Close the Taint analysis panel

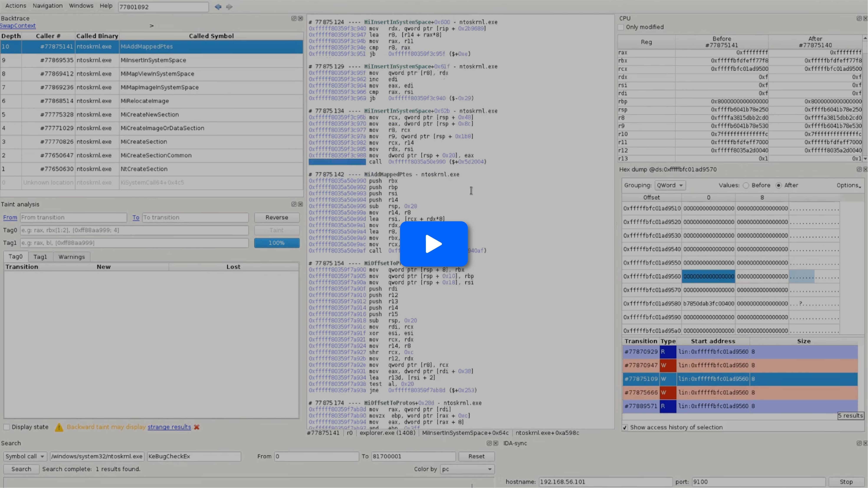pos(300,204)
